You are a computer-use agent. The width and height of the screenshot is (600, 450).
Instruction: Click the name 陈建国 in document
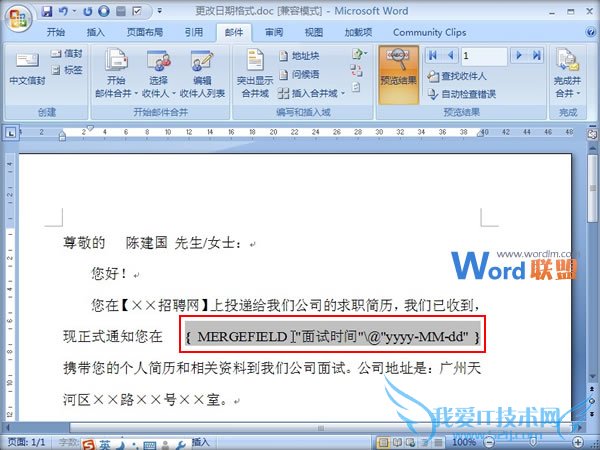(x=146, y=243)
